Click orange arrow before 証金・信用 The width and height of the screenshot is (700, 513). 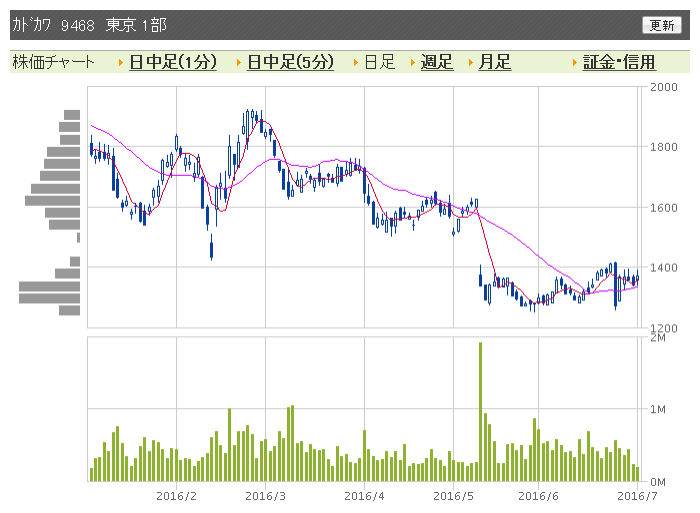click(x=575, y=63)
